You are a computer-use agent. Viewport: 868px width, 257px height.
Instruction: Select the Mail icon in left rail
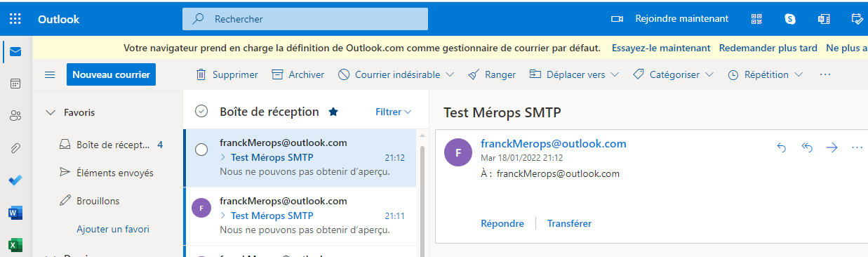(x=15, y=51)
